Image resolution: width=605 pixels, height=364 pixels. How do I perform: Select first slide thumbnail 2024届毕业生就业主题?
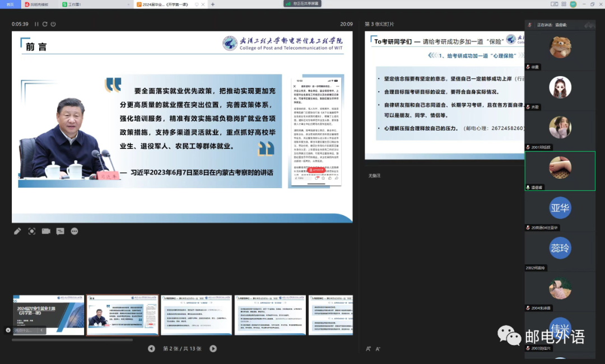pyautogui.click(x=49, y=315)
